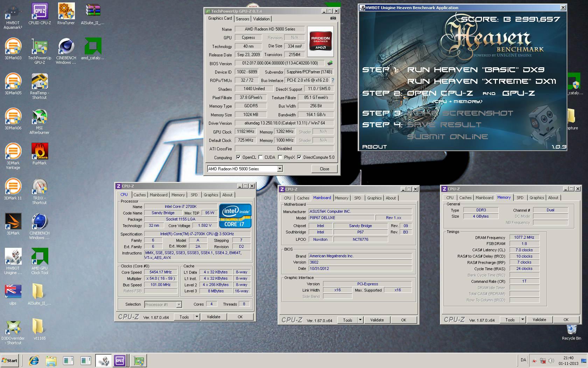The image size is (588, 368).
Task: Open the 3DMark desktop icon
Action: 13,224
